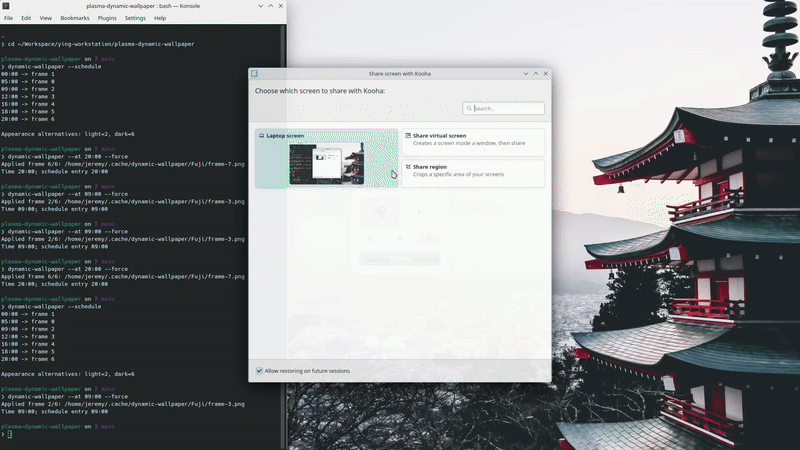Select the Laptop screen option
The width and height of the screenshot is (800, 450).
pyautogui.click(x=327, y=158)
